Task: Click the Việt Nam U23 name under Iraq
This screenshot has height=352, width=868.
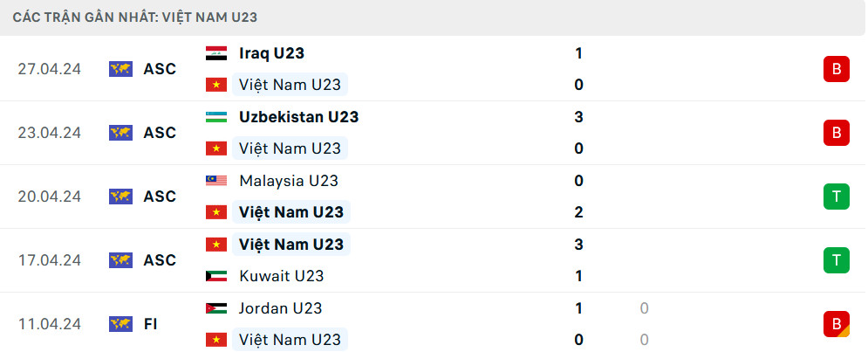Action: point(290,85)
